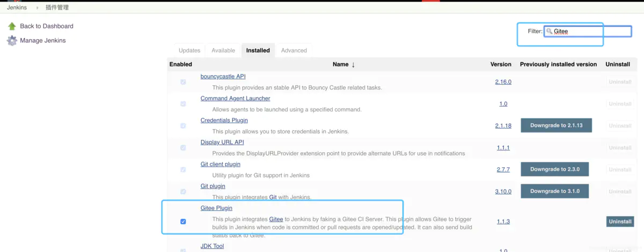Screen dimensions: 644x252
Task: Click Uninstall for Git client plugin
Action: (x=620, y=170)
